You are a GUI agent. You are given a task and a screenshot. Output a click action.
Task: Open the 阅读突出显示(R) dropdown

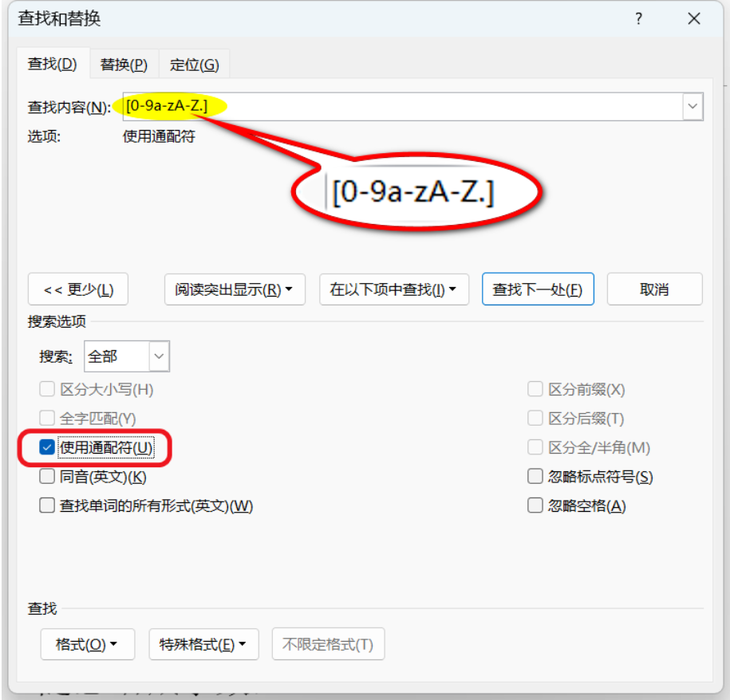pos(234,289)
